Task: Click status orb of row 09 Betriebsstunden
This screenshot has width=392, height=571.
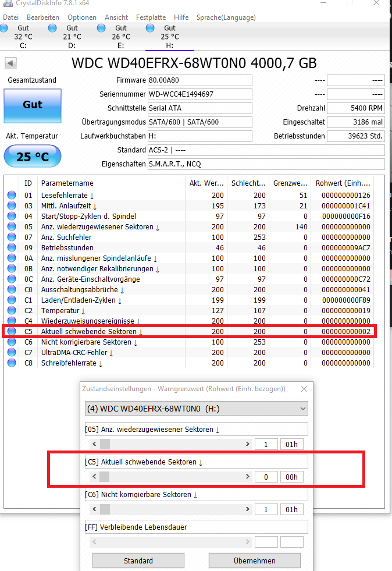Action: [x=12, y=247]
